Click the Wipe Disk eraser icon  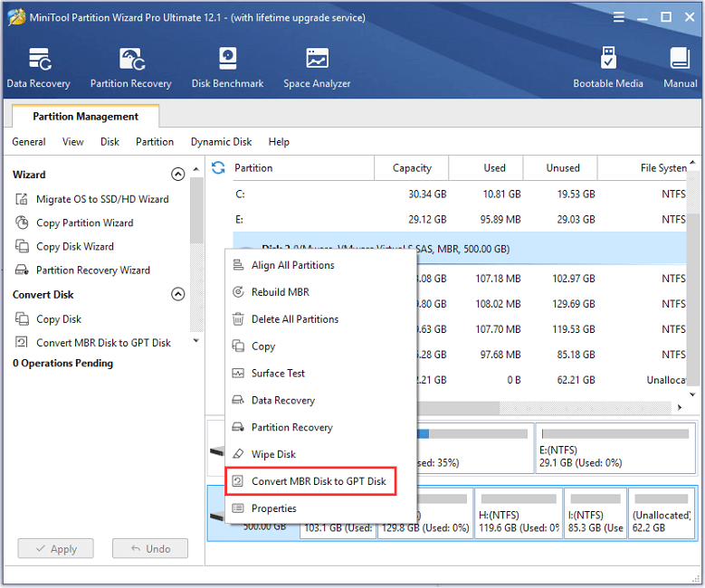(x=238, y=453)
